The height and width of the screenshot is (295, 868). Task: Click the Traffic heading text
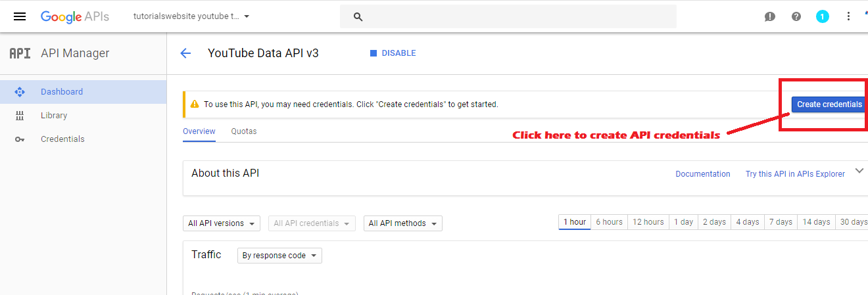click(x=206, y=255)
